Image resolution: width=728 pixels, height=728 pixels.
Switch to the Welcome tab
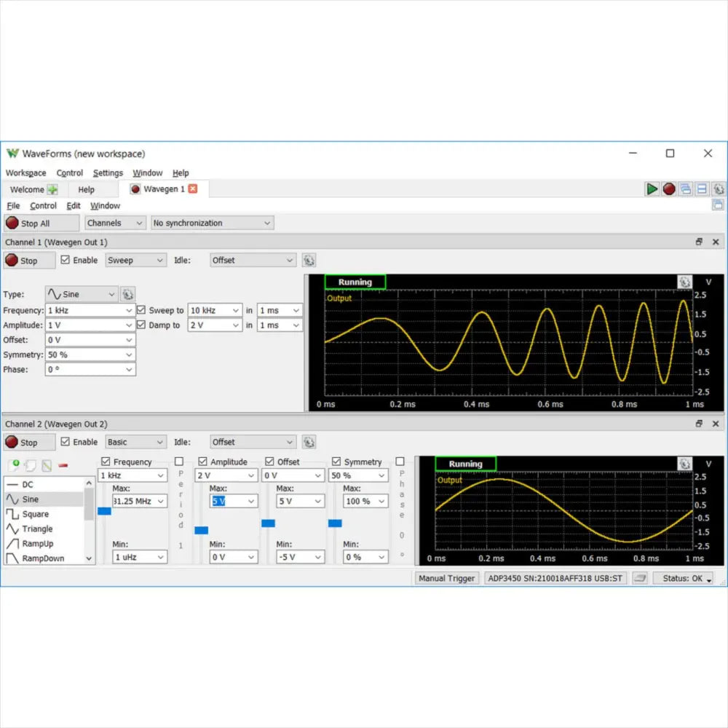point(28,189)
